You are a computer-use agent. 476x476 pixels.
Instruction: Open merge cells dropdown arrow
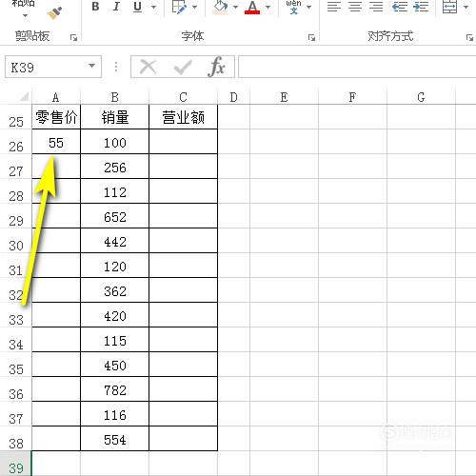(x=466, y=7)
